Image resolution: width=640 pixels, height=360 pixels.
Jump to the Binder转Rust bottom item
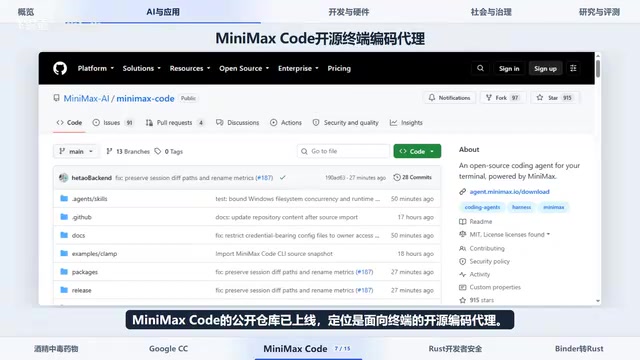[579, 349]
